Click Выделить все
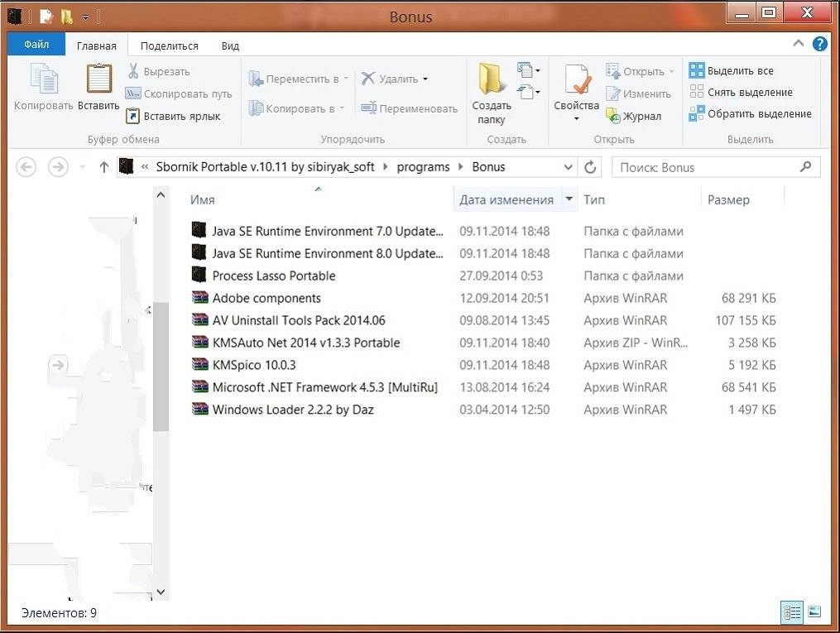Screen dimensions: 840x633 point(732,70)
